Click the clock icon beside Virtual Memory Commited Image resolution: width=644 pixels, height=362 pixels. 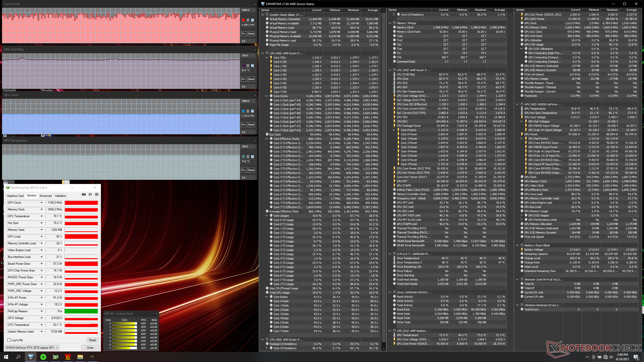pyautogui.click(x=267, y=19)
